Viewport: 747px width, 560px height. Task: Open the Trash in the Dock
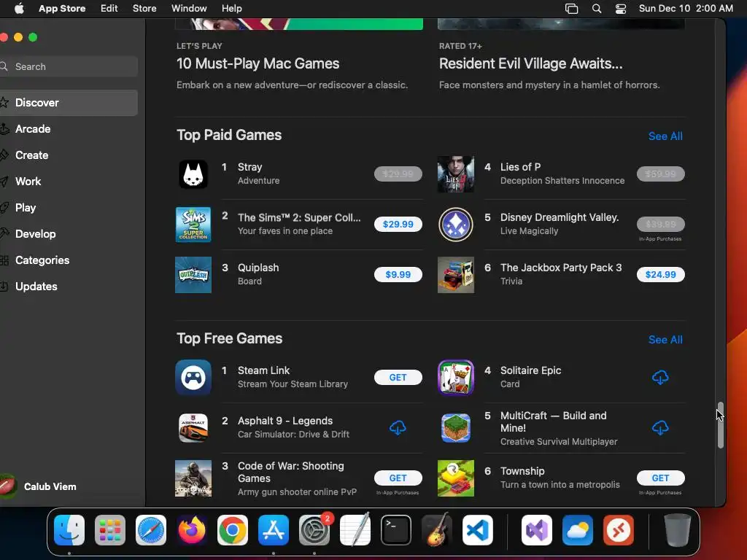[678, 530]
